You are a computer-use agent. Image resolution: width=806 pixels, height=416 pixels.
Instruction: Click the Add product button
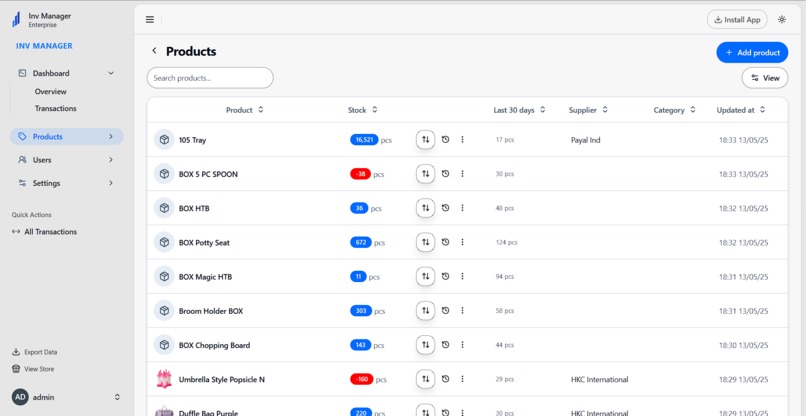(x=752, y=52)
